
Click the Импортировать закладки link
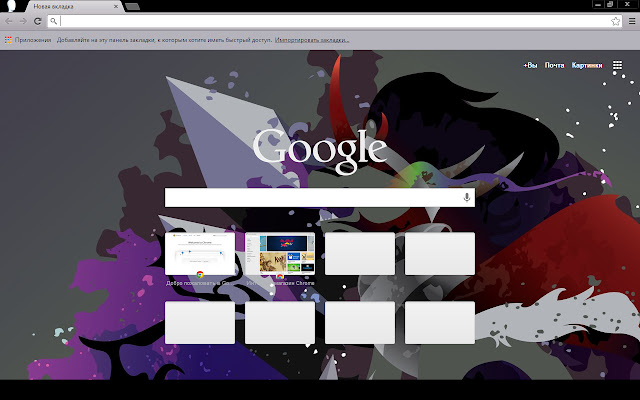(312, 40)
